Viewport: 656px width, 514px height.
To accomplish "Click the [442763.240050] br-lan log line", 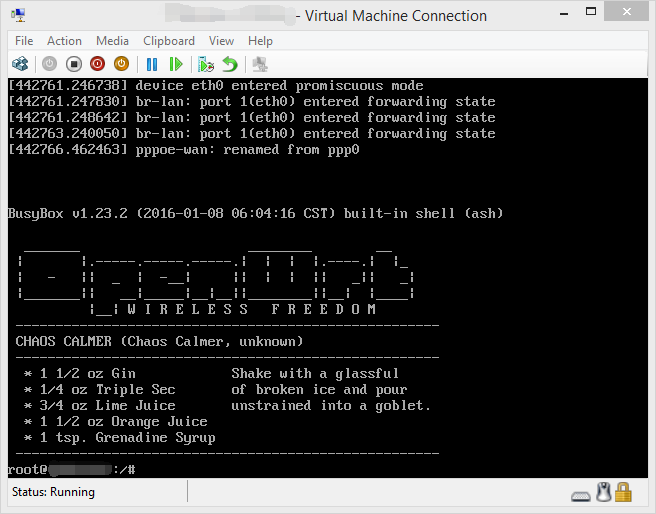I will click(251, 133).
